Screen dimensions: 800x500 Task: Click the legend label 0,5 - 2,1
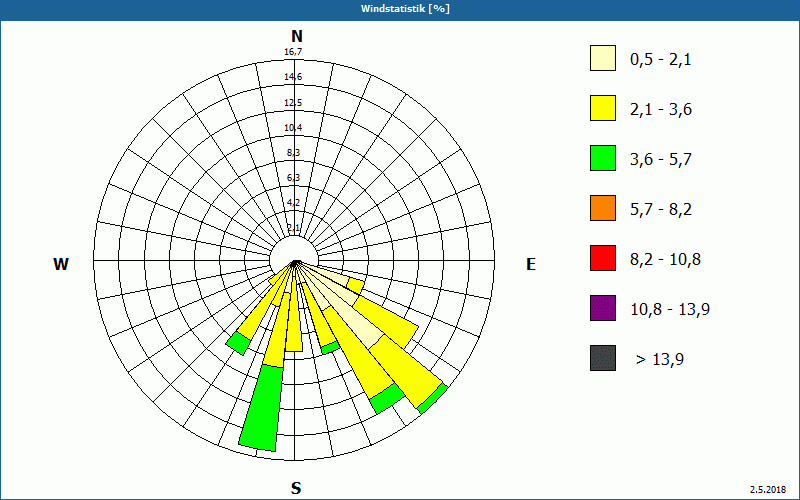click(x=661, y=60)
